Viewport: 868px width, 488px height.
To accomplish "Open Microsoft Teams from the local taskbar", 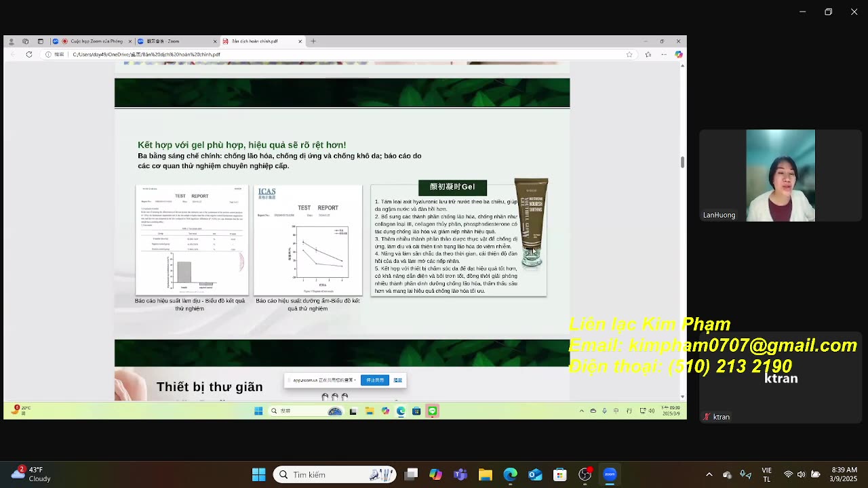I will point(460,474).
